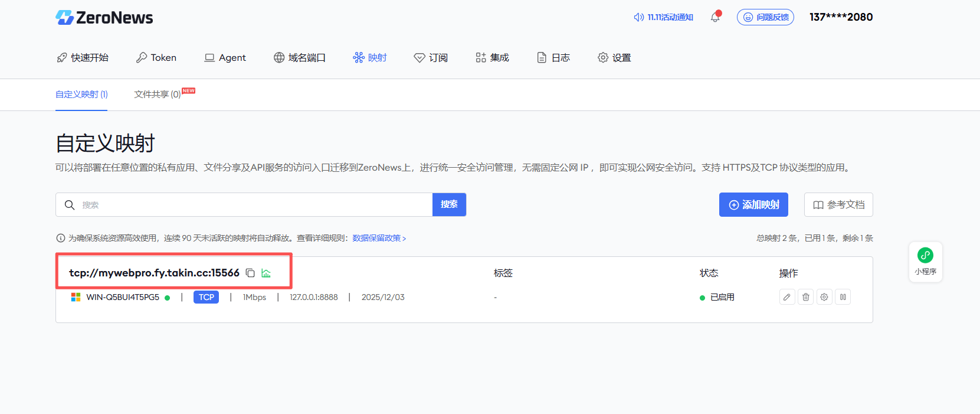Open the 数据保留政策 link
The image size is (980, 414).
[379, 238]
